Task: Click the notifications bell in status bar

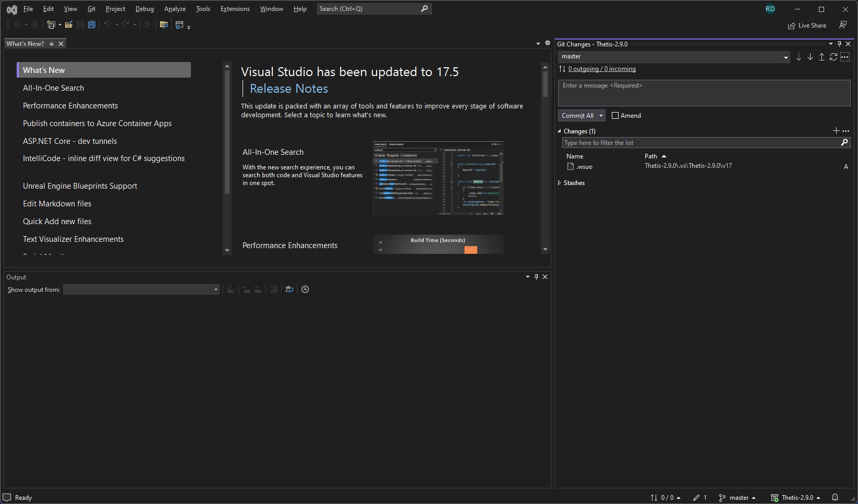Action: click(x=835, y=497)
